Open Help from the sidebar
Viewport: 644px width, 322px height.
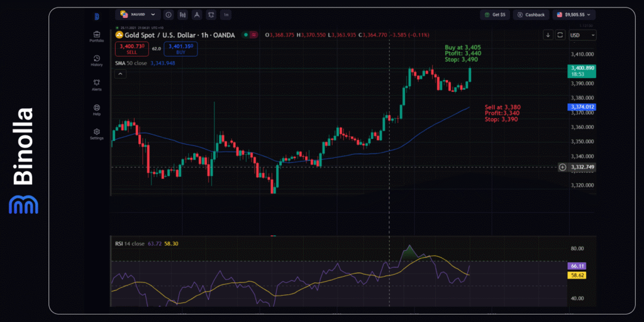96,109
